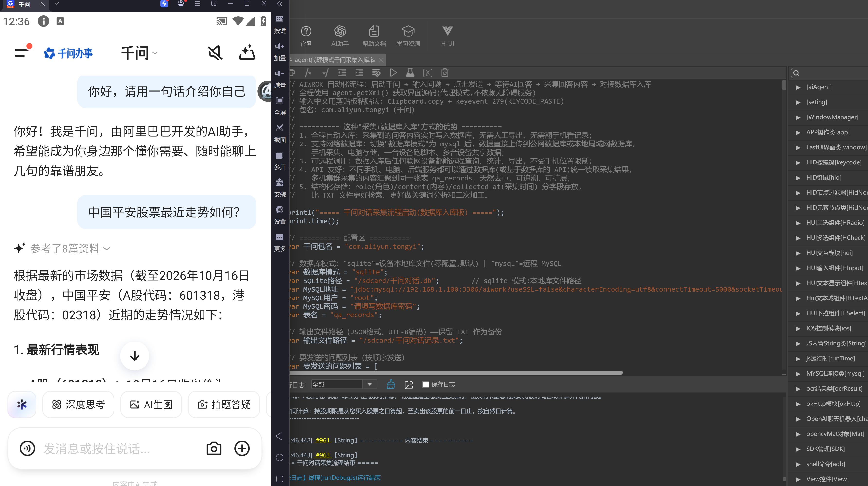Image resolution: width=868 pixels, height=486 pixels.
Task: Decrease indent of code
Action: click(342, 72)
